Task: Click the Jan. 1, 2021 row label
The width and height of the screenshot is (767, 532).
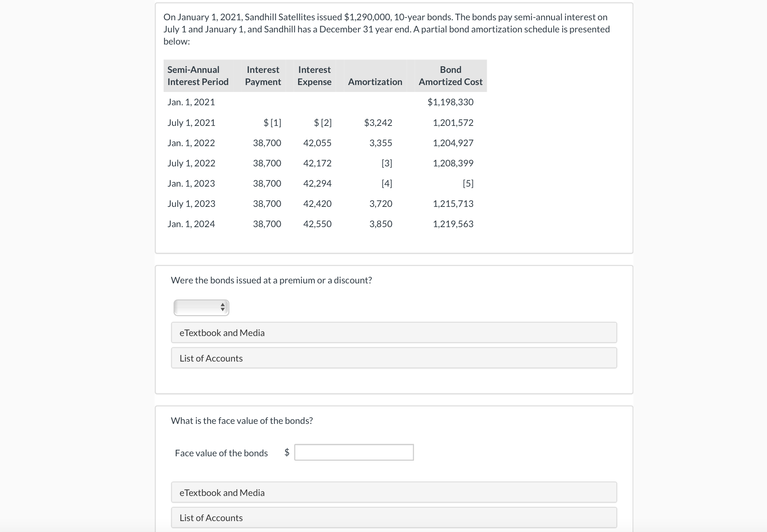Action: tap(191, 102)
